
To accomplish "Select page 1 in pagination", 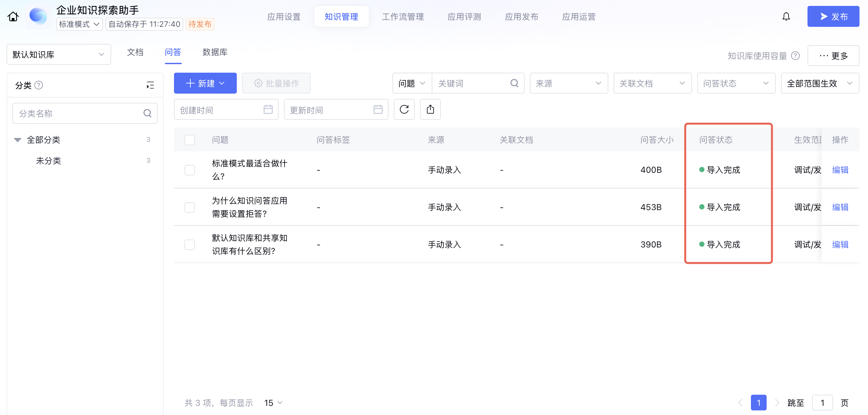I will [x=758, y=403].
